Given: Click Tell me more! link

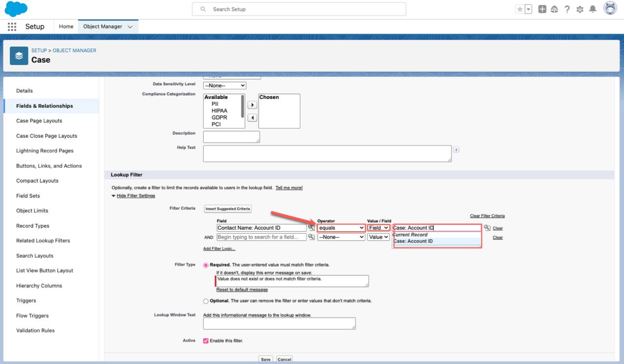Looking at the screenshot, I should pyautogui.click(x=289, y=188).
